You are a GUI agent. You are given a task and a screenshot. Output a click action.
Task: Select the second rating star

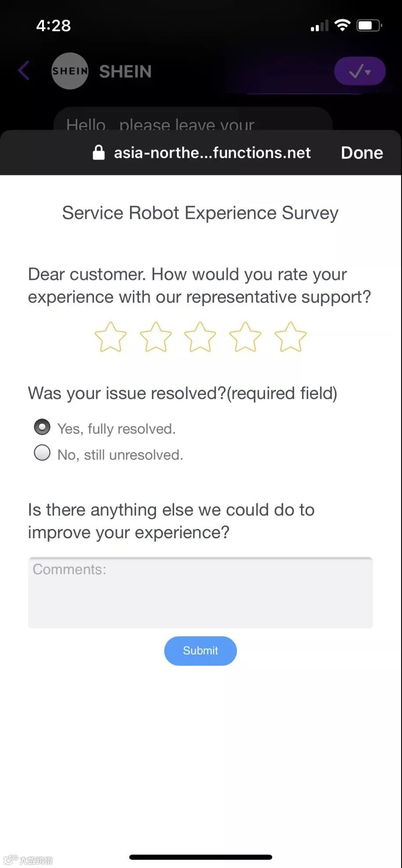156,337
